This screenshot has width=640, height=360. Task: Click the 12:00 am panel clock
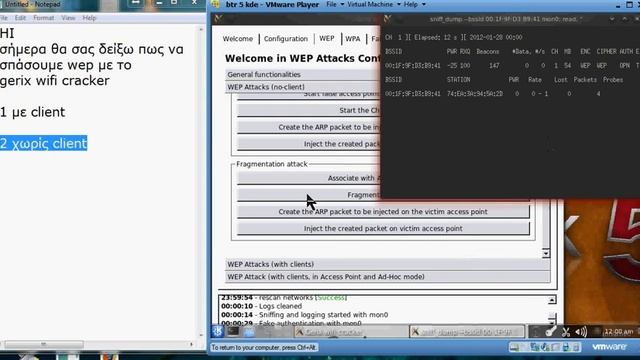(x=619, y=331)
